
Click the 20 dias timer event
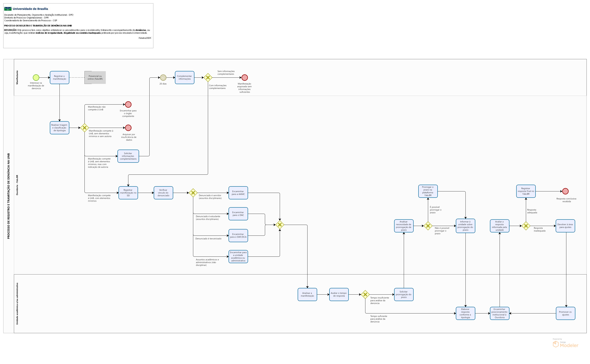point(163,78)
